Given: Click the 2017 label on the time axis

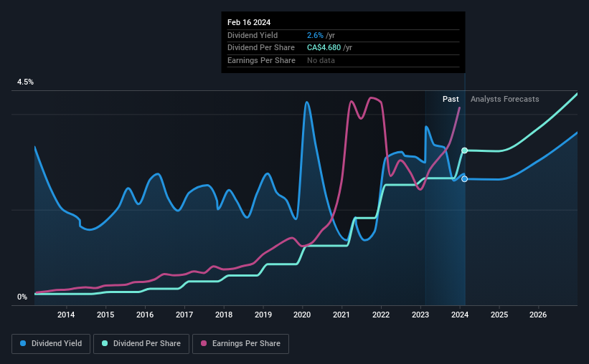Looking at the screenshot, I should tap(184, 315).
